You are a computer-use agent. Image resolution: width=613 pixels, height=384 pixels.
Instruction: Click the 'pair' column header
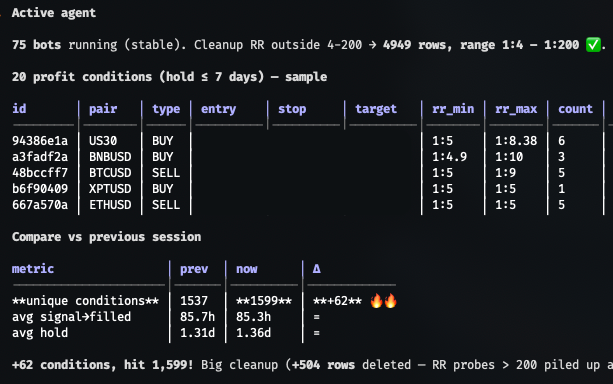pos(103,109)
